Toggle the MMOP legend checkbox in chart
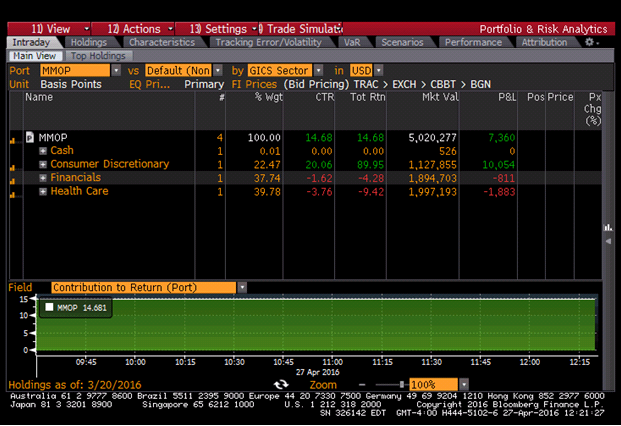Image resolution: width=621 pixels, height=426 pixels. tap(48, 307)
